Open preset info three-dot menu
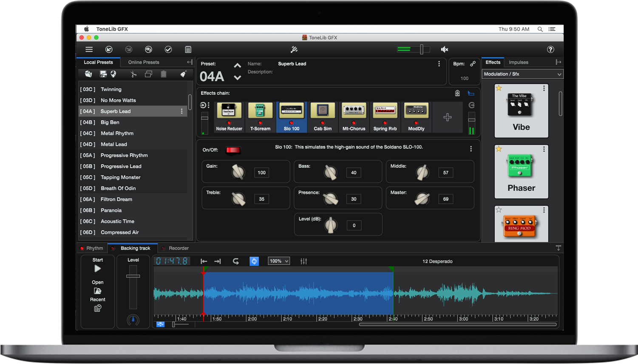 point(439,64)
